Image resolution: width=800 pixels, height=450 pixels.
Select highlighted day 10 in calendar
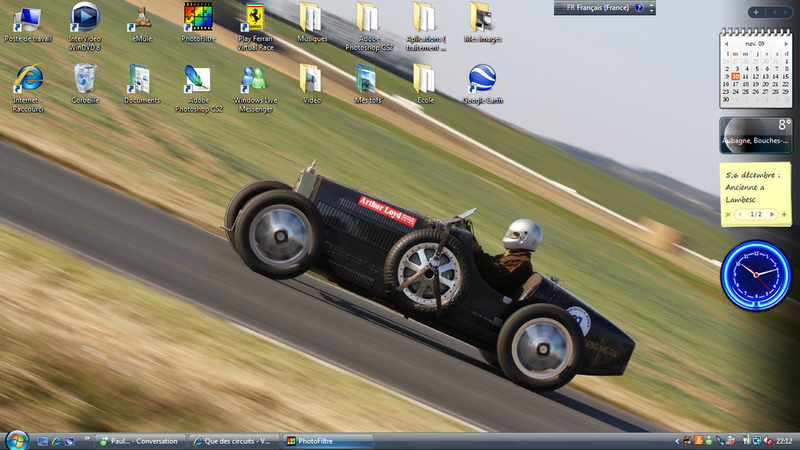(x=736, y=77)
